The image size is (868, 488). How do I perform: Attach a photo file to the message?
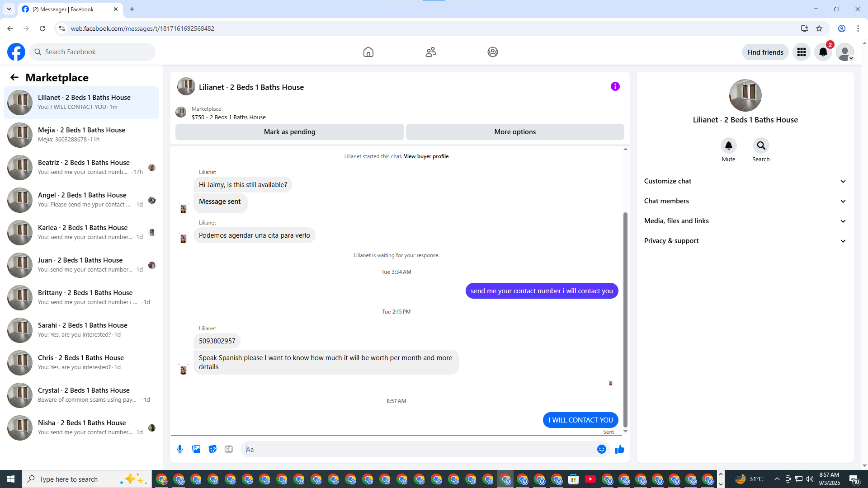196,449
